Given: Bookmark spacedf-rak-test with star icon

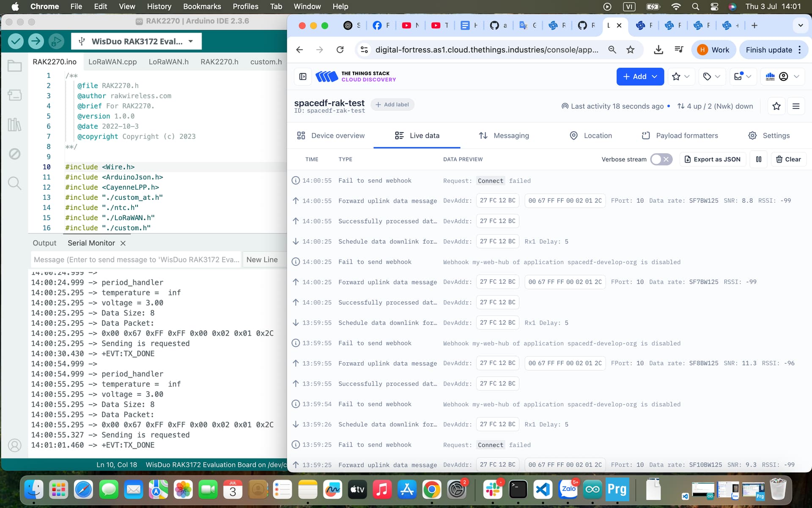Looking at the screenshot, I should 776,106.
